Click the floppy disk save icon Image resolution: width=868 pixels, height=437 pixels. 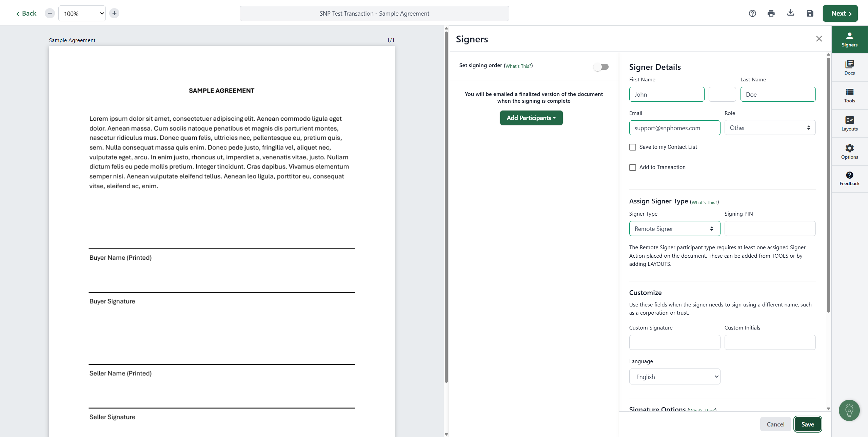tap(810, 14)
